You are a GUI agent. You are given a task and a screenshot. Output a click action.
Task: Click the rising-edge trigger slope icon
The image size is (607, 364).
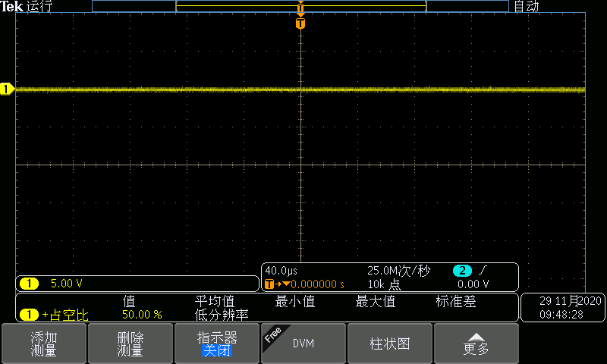coord(483,271)
